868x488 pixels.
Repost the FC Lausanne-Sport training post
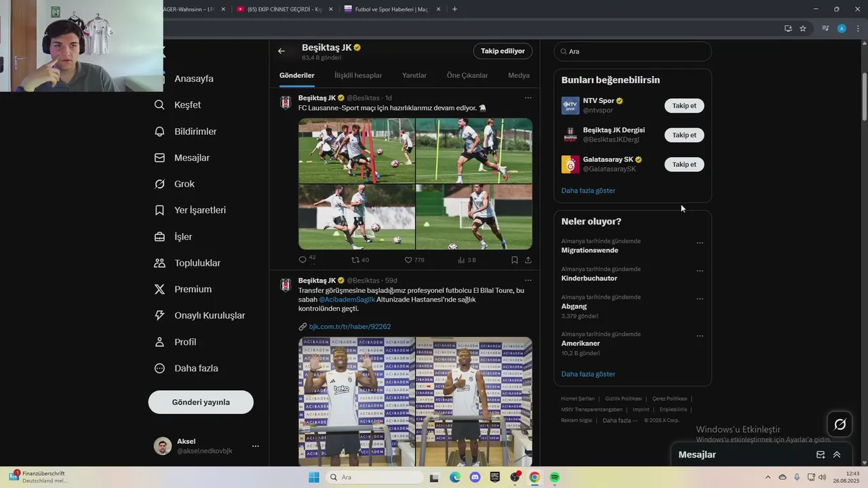tap(355, 260)
